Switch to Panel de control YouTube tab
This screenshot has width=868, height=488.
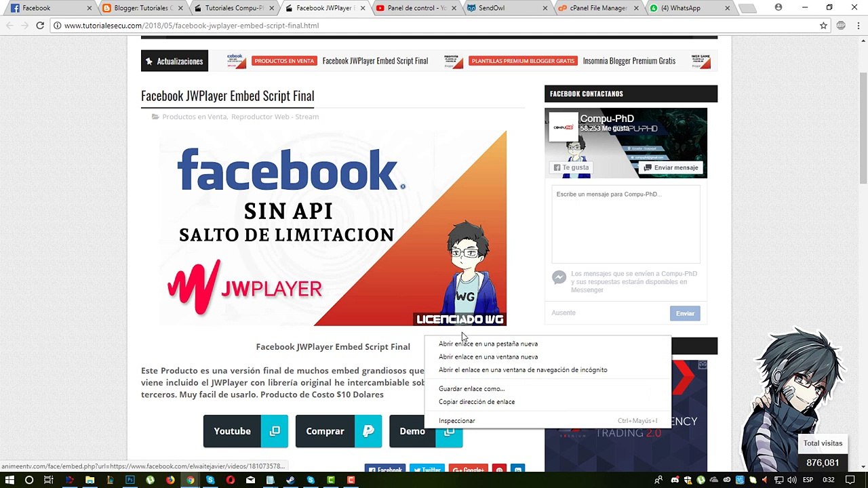pos(415,8)
